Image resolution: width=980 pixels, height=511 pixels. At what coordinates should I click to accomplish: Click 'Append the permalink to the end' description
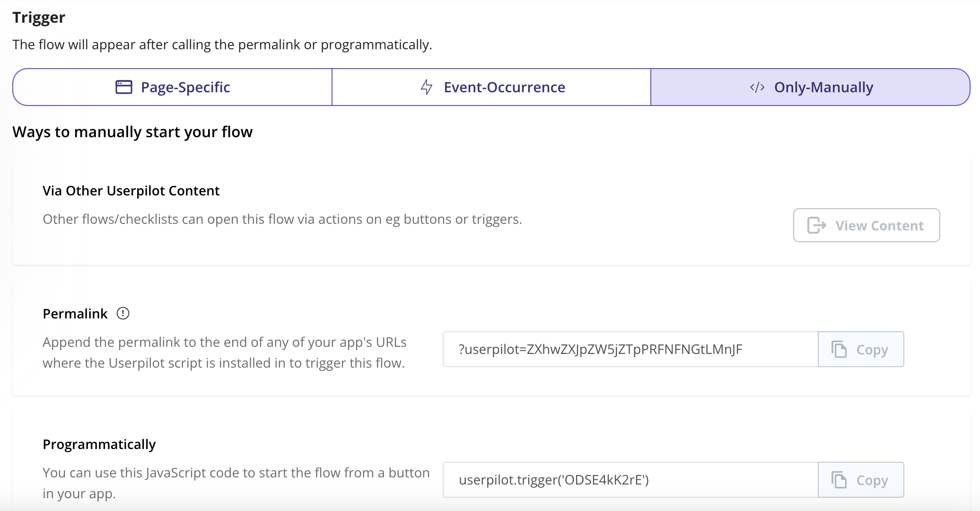[225, 352]
